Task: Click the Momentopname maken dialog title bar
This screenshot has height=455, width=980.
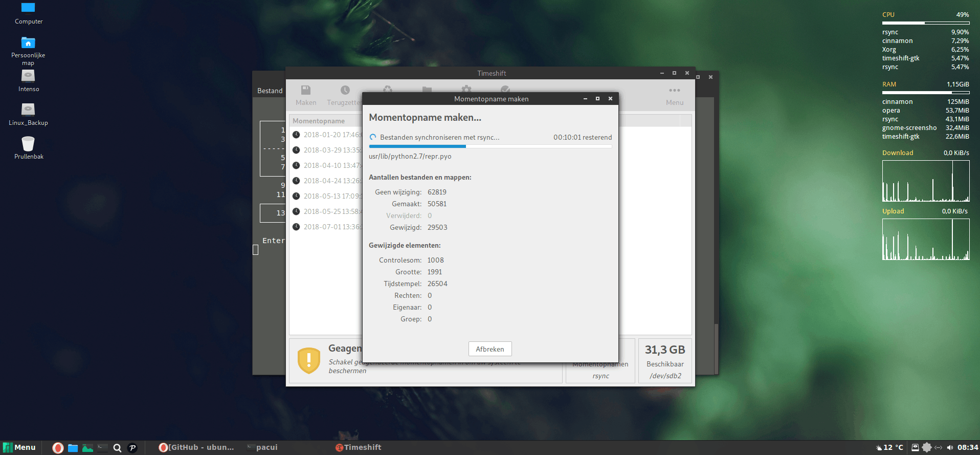Action: 490,99
